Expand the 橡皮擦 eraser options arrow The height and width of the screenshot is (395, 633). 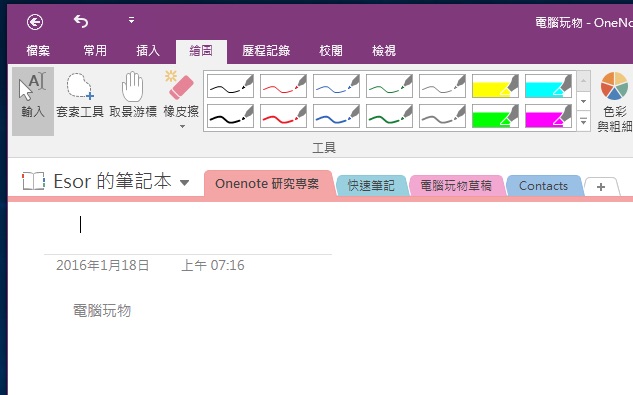pos(182,126)
